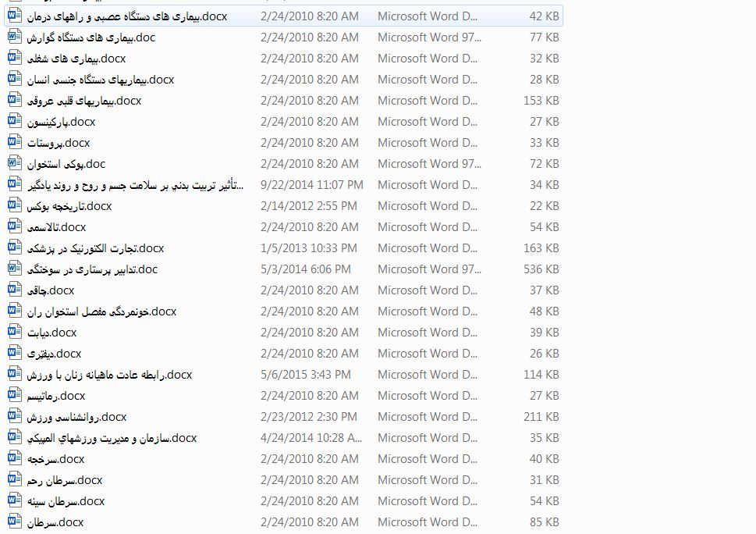Select the Word icon of رماتیسم.docx
This screenshot has width=756, height=534.
pos(14,395)
